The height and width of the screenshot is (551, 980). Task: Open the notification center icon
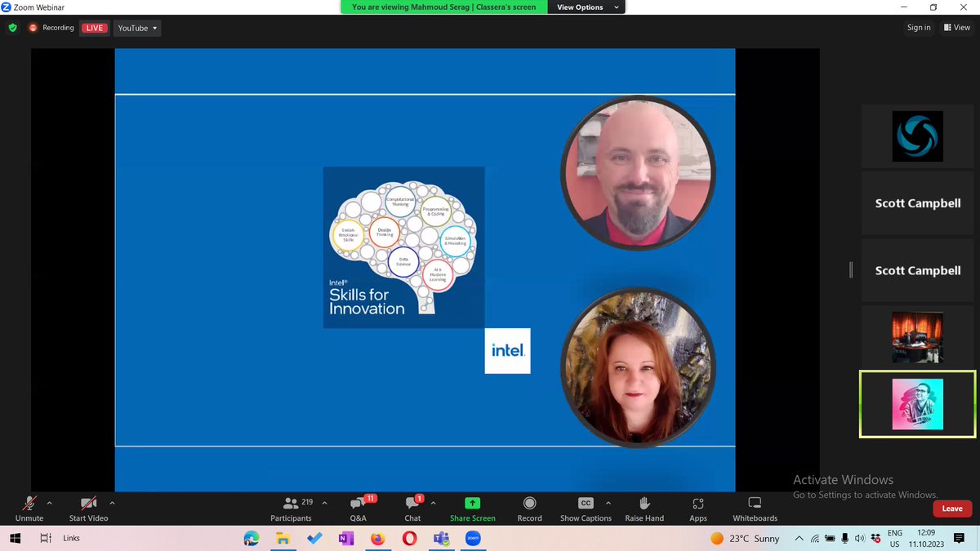point(959,539)
